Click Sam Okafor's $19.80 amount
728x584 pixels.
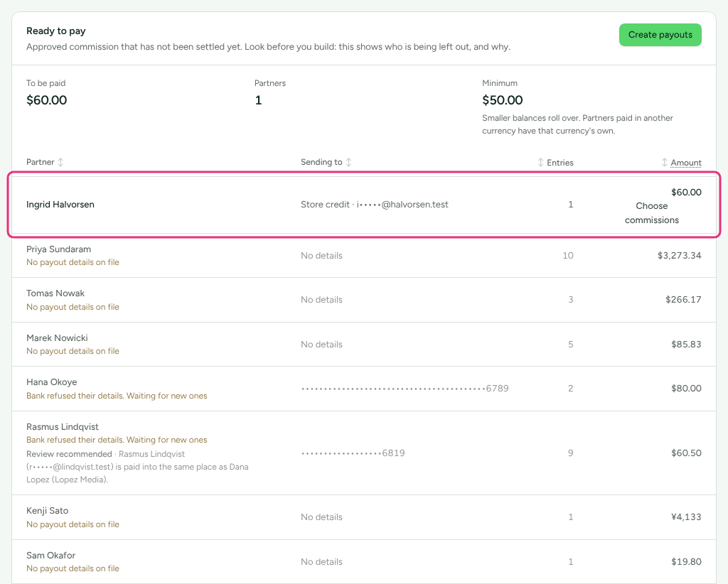click(686, 562)
